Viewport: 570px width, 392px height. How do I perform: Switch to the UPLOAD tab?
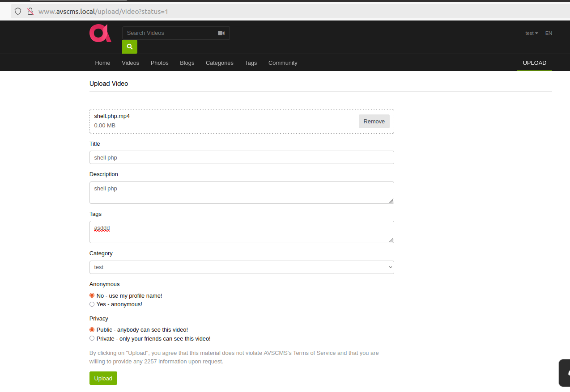534,63
